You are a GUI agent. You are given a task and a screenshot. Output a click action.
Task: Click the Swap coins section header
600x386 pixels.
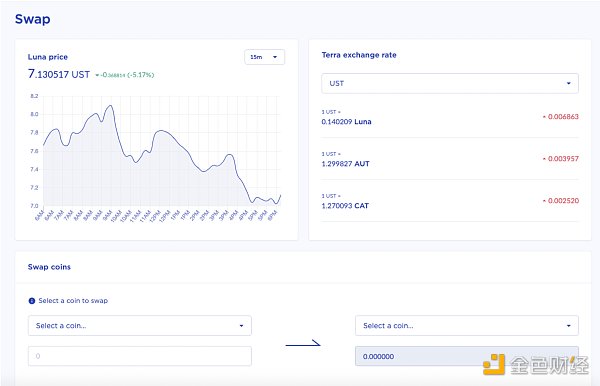[x=49, y=267]
